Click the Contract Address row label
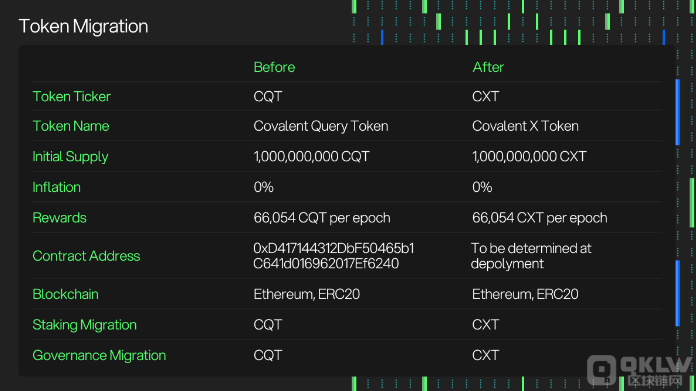The image size is (696, 391). [86, 256]
